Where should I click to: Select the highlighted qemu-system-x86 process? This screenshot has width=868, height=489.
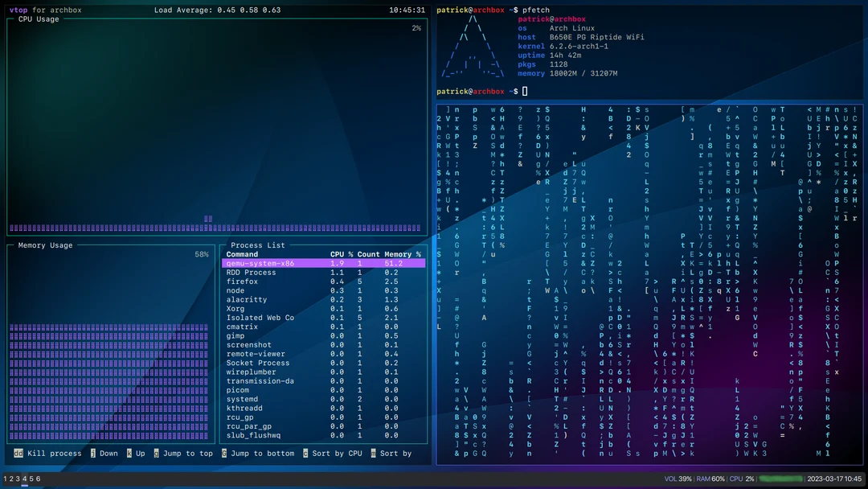coord(321,263)
